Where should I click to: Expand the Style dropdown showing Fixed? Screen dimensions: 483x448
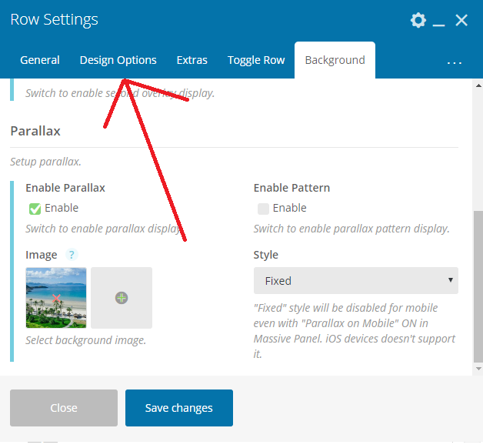pos(355,281)
